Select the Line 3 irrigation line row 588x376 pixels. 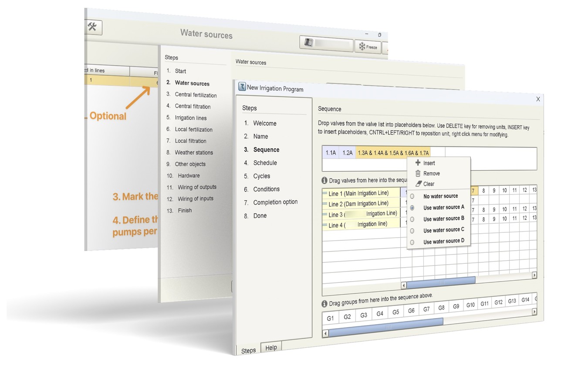coord(362,214)
